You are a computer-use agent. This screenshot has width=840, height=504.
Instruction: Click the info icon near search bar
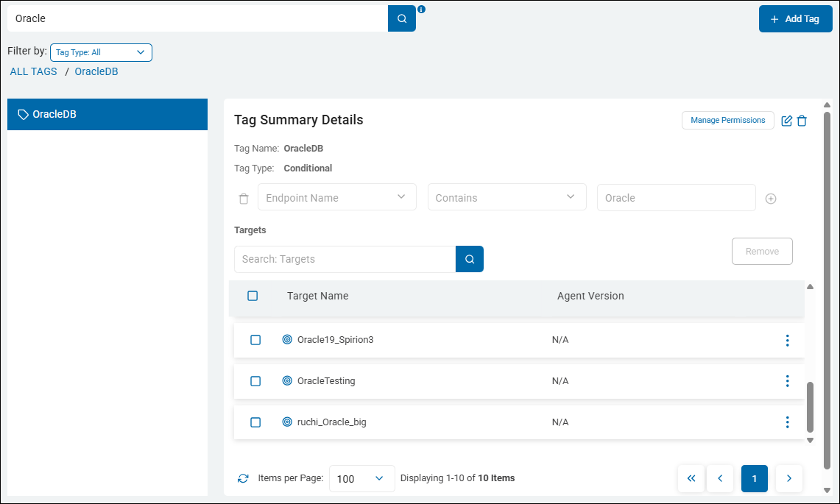click(x=422, y=10)
